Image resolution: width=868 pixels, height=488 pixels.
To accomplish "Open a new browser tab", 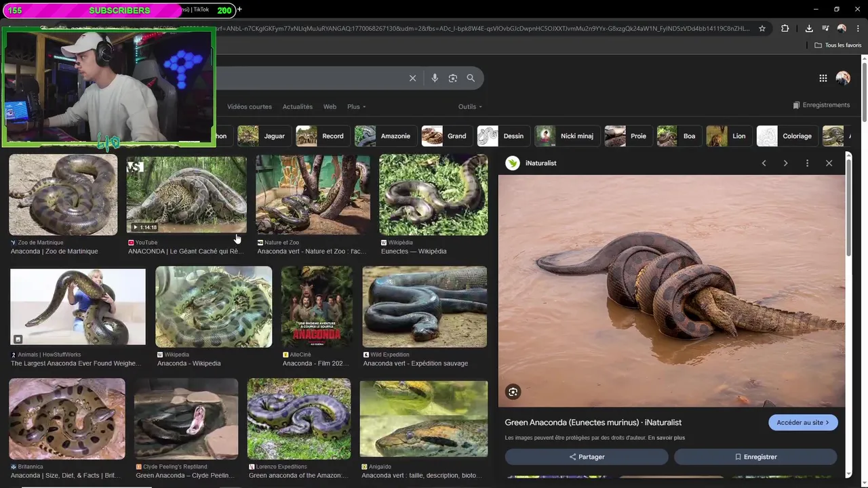I will tap(239, 9).
